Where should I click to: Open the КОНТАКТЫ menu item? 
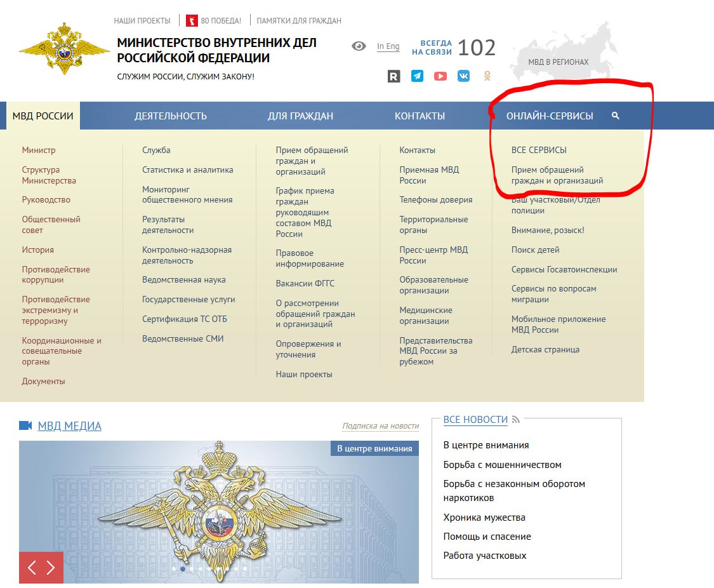pos(420,116)
